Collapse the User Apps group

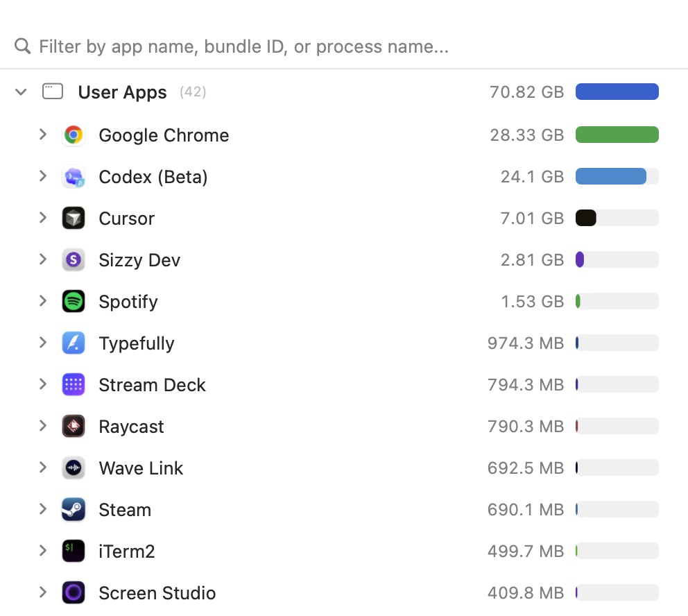(21, 92)
